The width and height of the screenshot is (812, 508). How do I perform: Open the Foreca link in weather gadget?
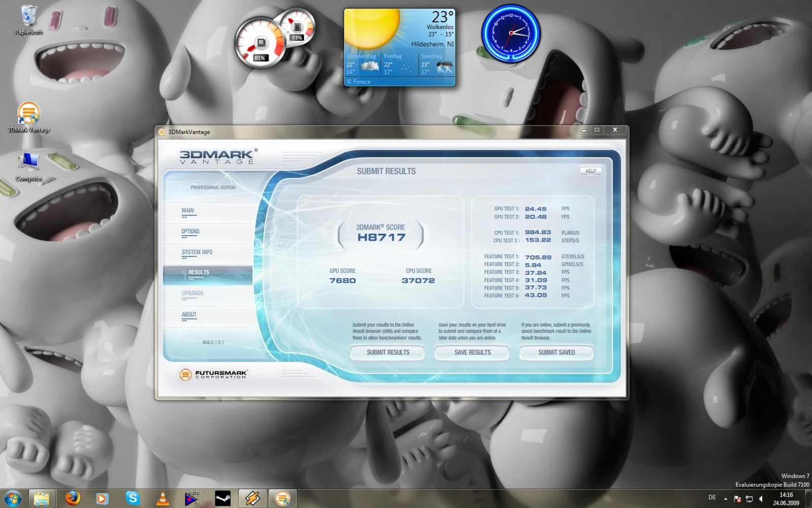point(358,81)
